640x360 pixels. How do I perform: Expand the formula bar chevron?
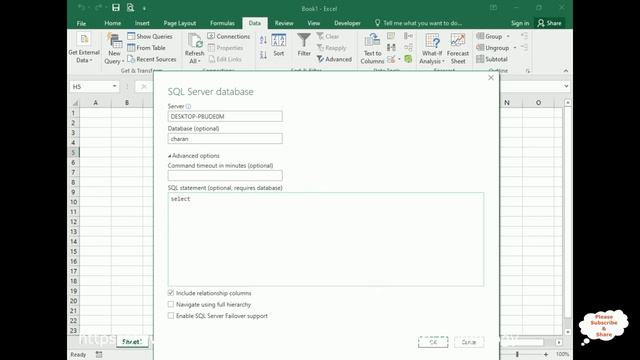tap(566, 86)
